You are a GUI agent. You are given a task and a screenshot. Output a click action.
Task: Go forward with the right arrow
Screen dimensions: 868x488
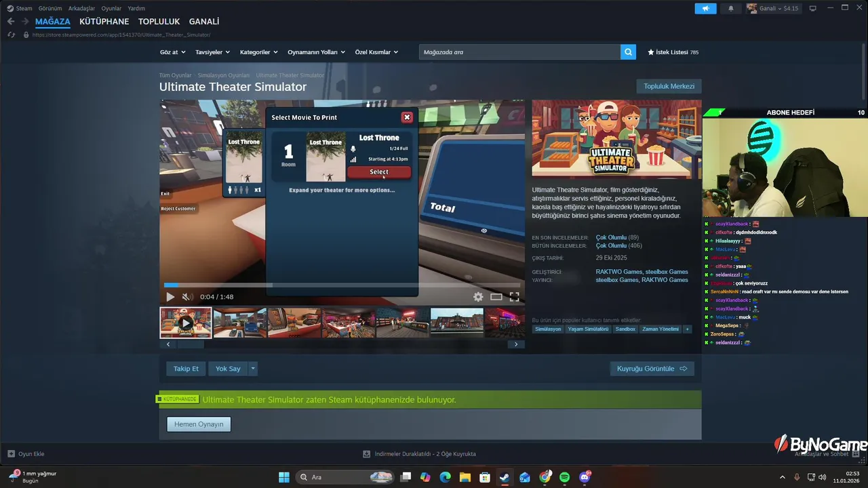coord(24,22)
